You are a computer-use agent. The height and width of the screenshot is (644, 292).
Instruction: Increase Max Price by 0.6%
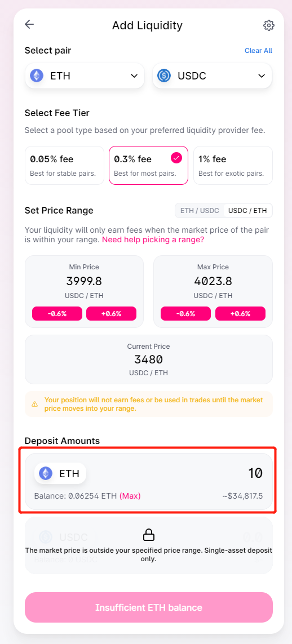240,313
